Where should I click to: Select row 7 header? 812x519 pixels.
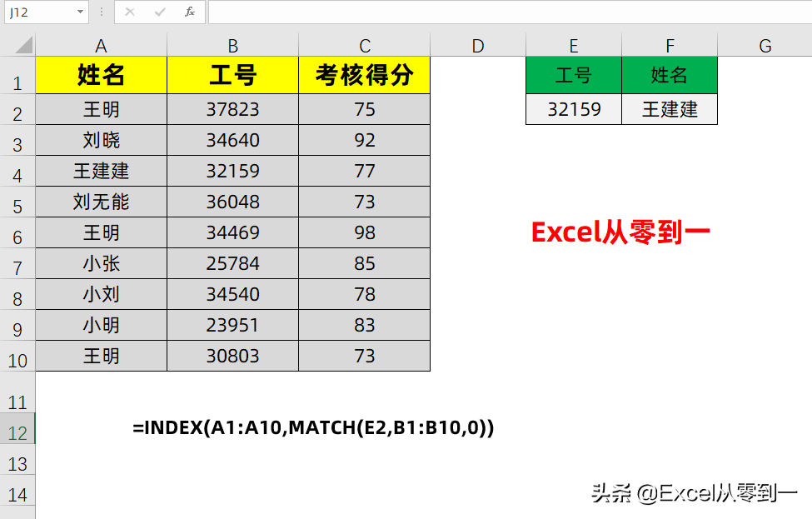tap(17, 263)
